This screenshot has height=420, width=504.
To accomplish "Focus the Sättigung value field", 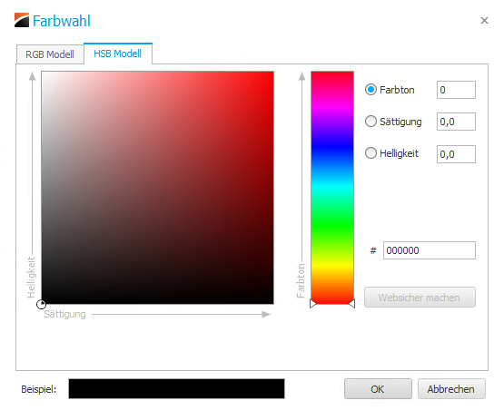I will (x=456, y=122).
